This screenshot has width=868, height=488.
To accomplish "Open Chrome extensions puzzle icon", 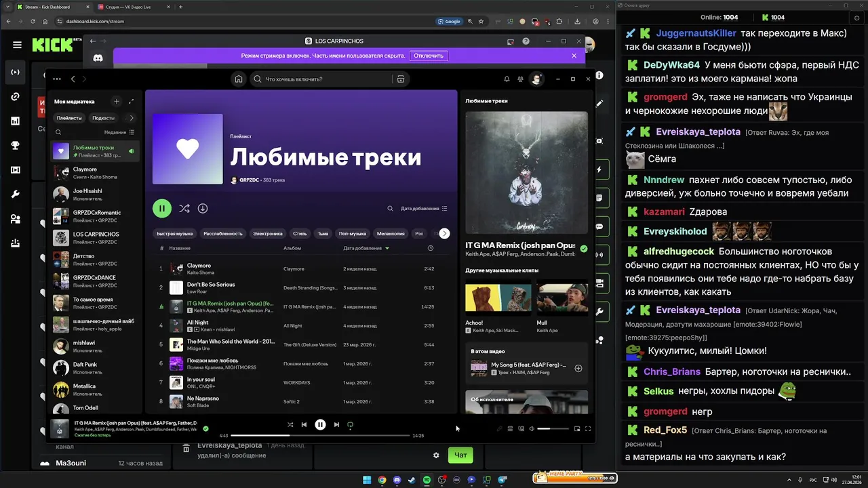I will click(x=559, y=21).
